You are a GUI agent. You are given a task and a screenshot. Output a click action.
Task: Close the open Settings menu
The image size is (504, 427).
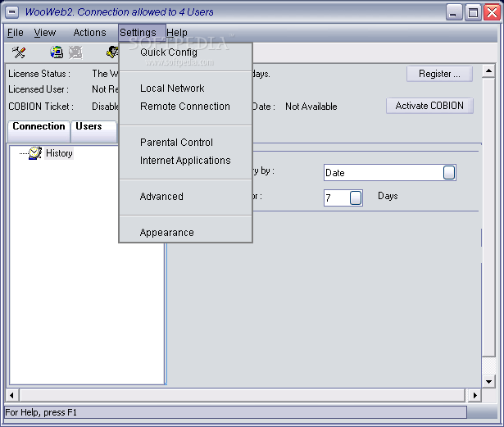(142, 33)
